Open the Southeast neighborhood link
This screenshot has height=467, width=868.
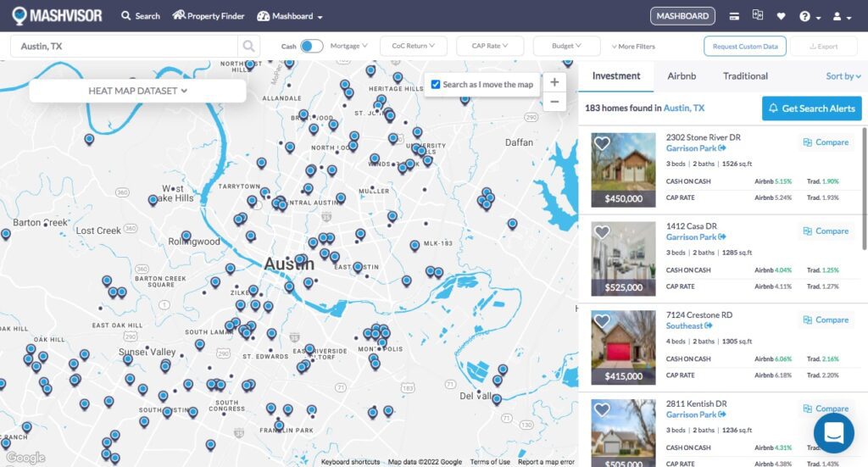[x=688, y=326]
